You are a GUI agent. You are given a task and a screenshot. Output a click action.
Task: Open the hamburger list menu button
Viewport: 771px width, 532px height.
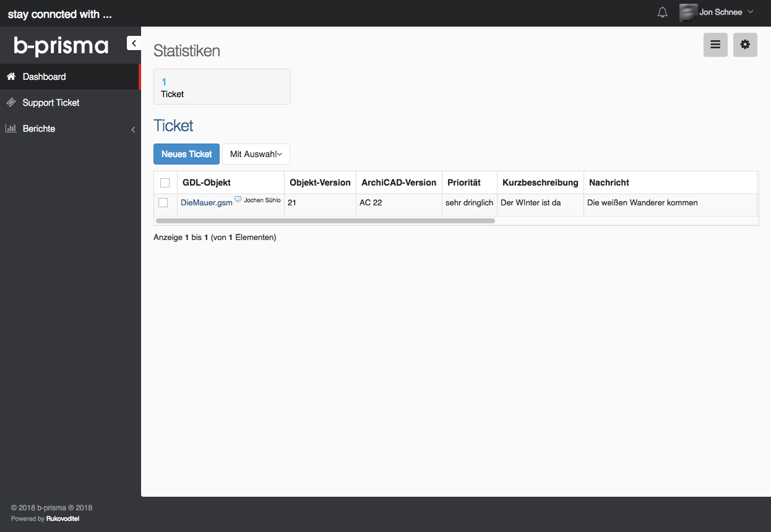pos(715,45)
